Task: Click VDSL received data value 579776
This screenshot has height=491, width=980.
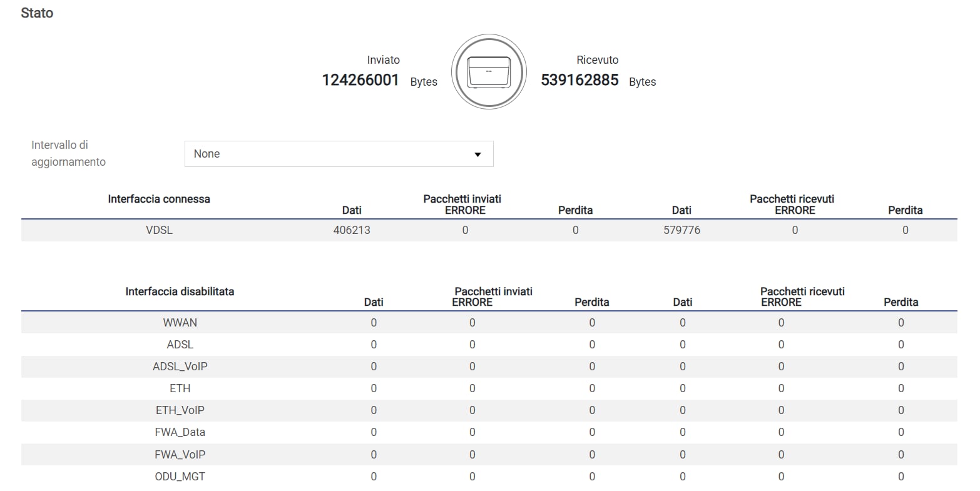Action: click(681, 230)
